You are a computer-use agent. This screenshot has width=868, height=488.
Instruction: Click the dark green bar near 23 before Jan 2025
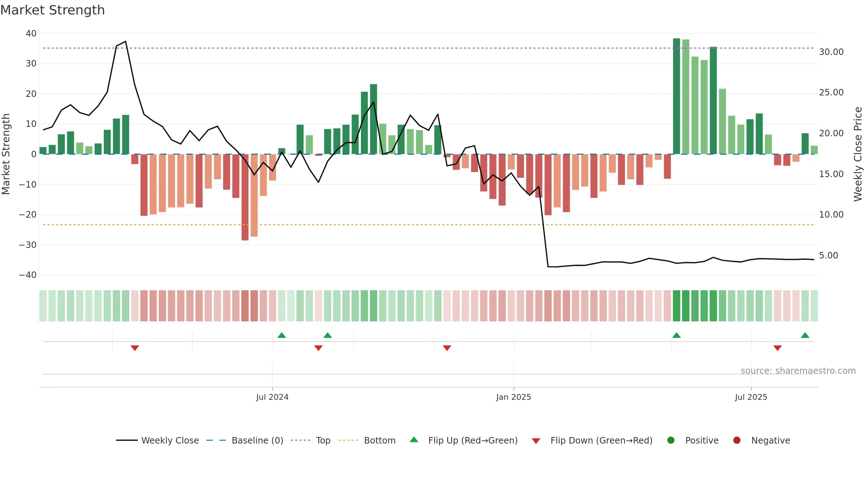tap(374, 119)
